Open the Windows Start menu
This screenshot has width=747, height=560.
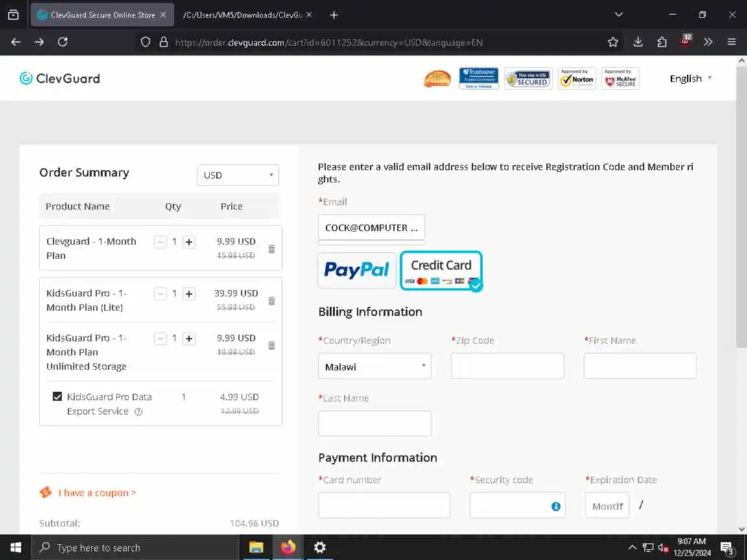(x=16, y=548)
